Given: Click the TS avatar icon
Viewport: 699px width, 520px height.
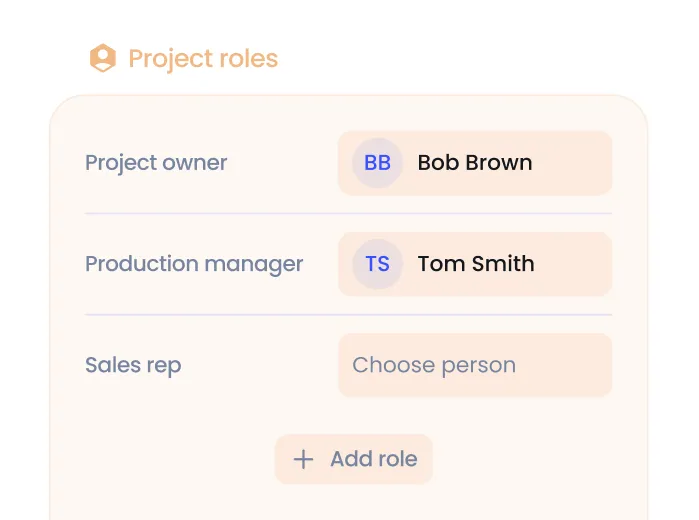Looking at the screenshot, I should (377, 264).
